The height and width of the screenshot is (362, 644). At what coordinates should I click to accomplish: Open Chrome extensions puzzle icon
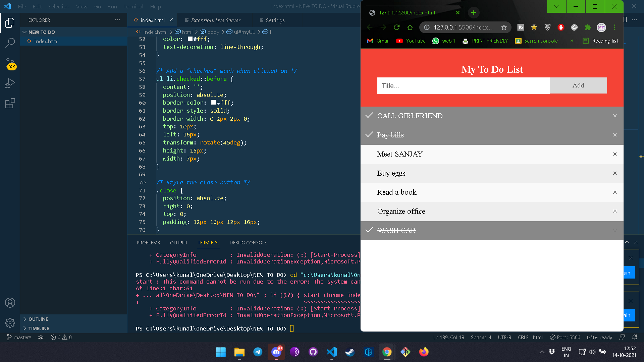coord(588,27)
